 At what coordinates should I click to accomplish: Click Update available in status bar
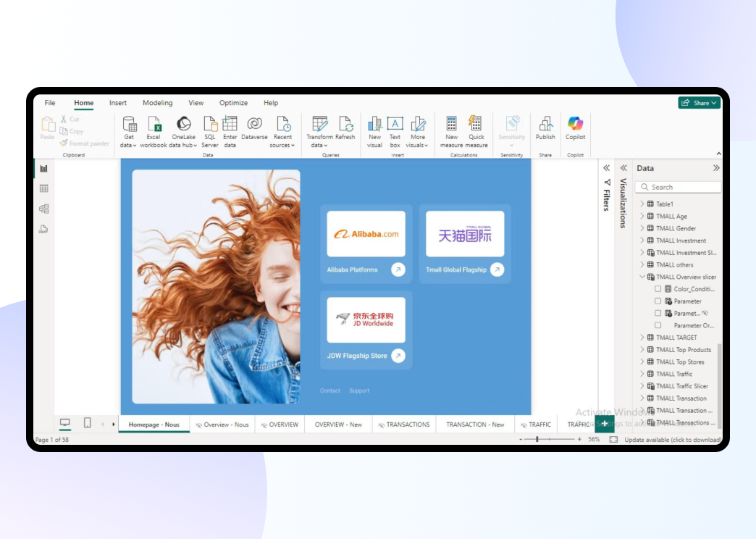point(673,440)
